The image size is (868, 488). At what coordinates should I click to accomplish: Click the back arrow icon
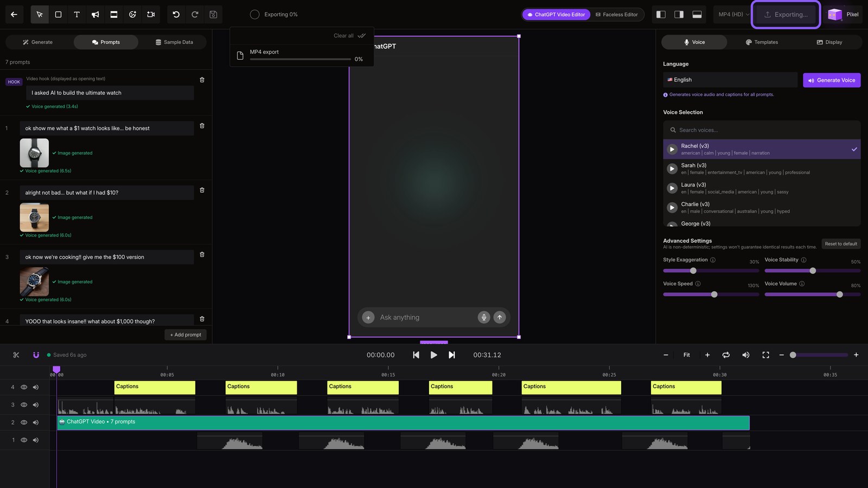pyautogui.click(x=14, y=15)
